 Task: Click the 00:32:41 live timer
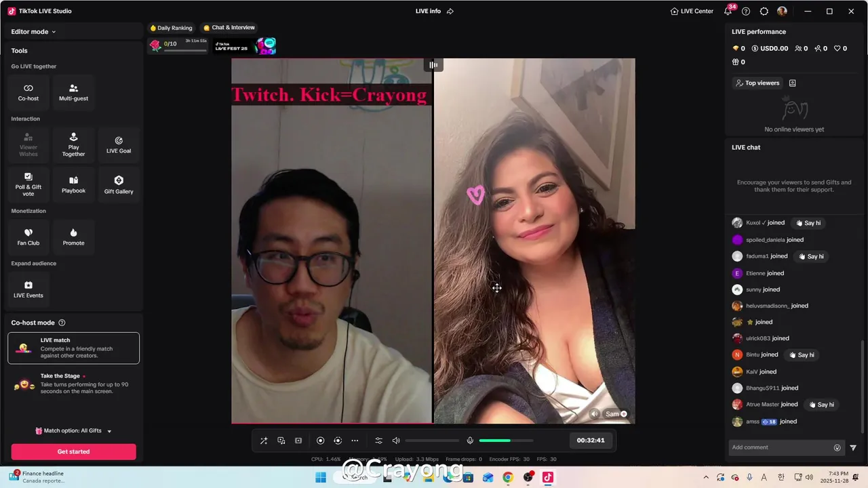(x=591, y=441)
